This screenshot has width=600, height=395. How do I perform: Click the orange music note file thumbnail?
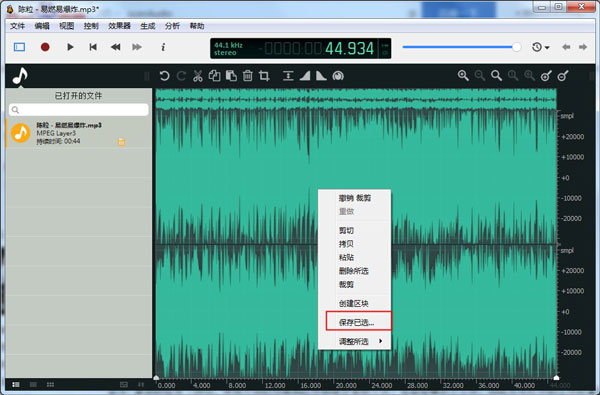pos(21,133)
